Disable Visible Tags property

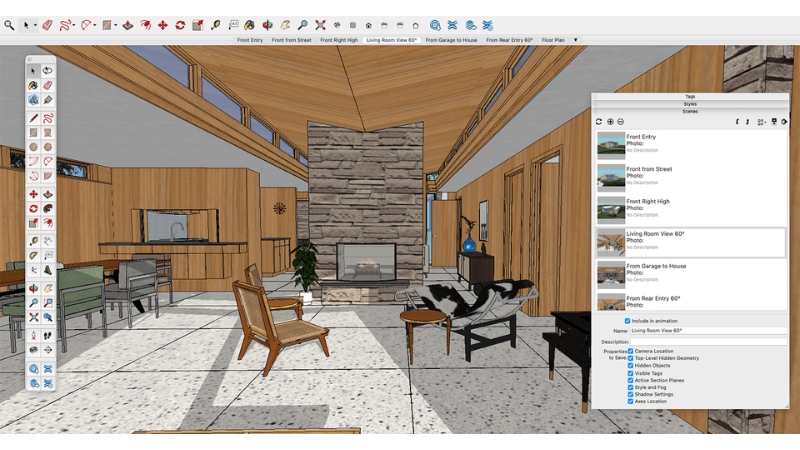point(631,373)
